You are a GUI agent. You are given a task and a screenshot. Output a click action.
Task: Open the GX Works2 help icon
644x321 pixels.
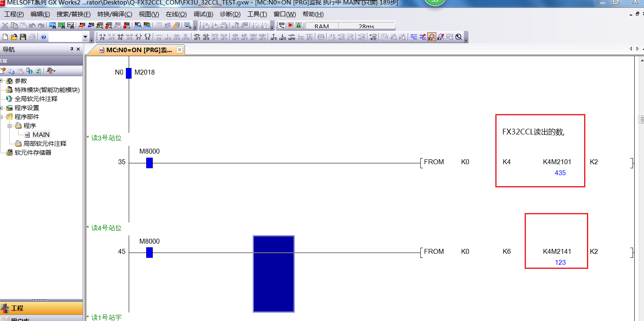pos(44,37)
